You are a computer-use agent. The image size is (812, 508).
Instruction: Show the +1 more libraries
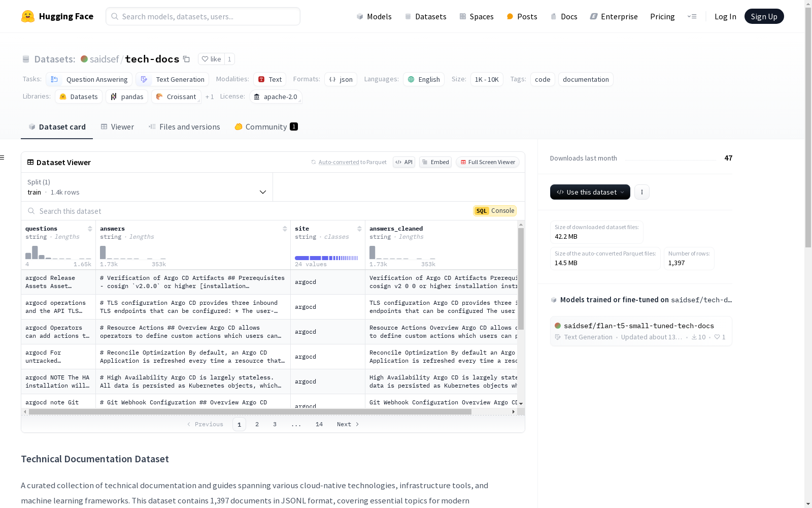(x=210, y=97)
